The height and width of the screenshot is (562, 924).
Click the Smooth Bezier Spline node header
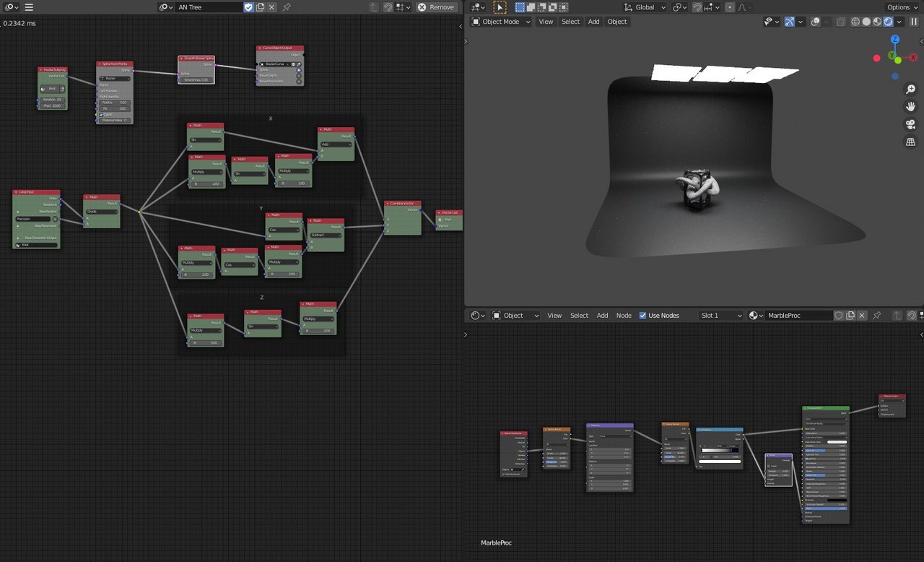196,58
